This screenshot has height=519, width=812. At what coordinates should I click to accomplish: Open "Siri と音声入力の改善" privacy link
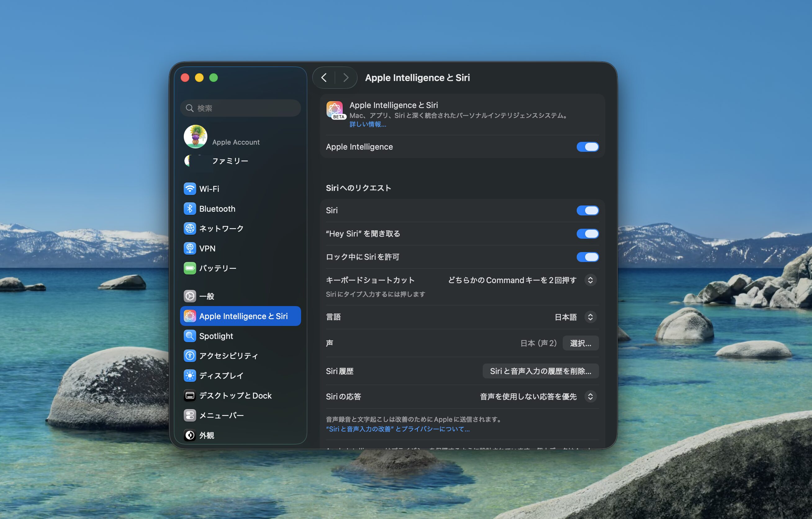coord(398,429)
